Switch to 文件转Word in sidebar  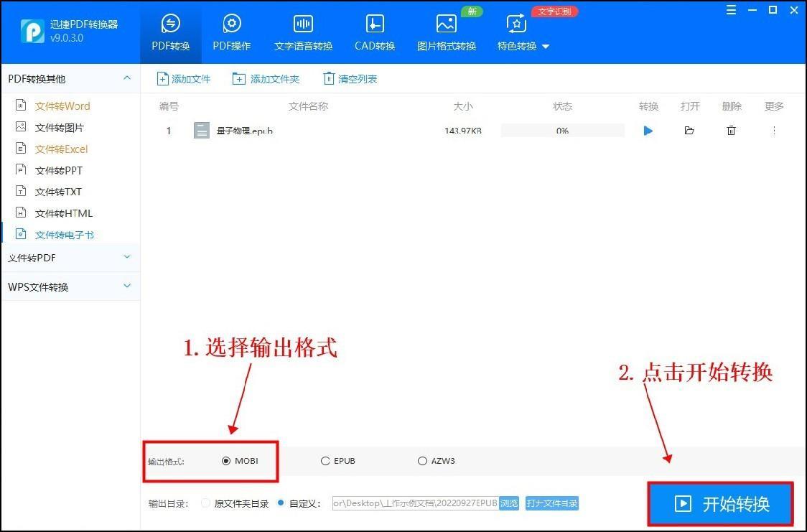pos(62,106)
